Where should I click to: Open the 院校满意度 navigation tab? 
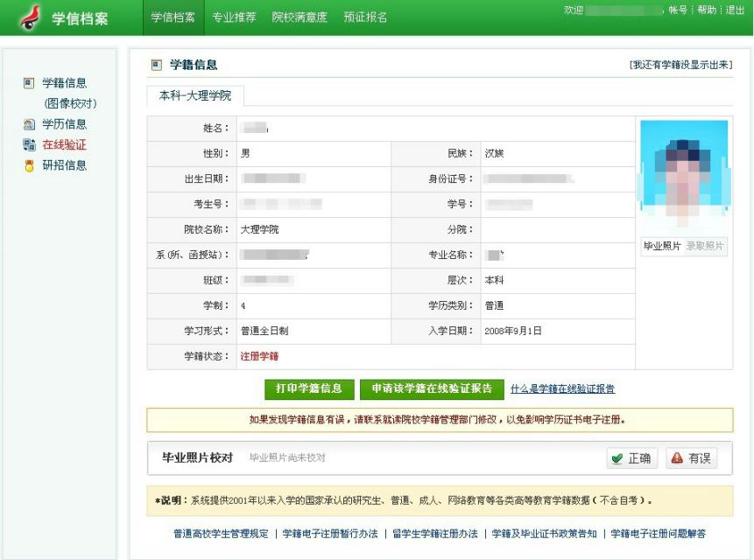coord(299,17)
